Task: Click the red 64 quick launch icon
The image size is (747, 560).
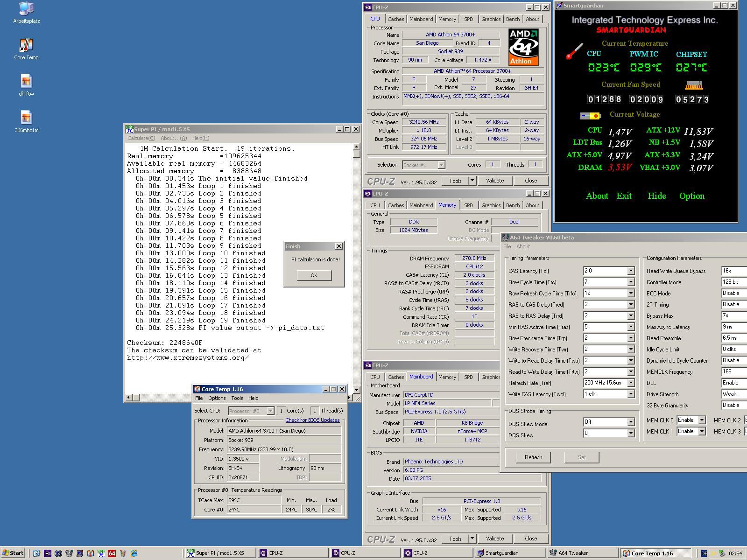Action: click(112, 553)
